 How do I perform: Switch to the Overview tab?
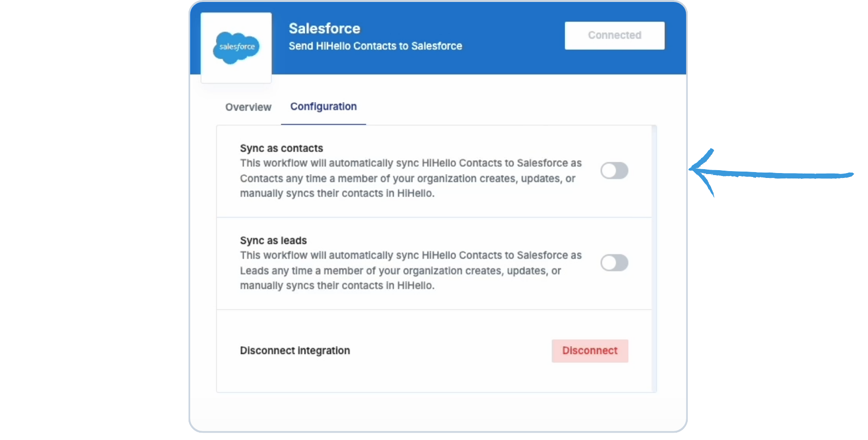248,107
